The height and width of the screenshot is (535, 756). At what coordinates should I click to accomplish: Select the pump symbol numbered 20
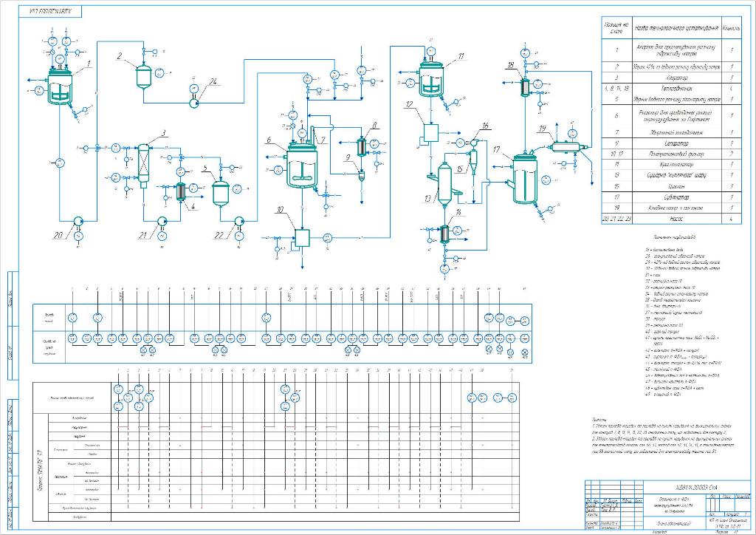pyautogui.click(x=77, y=222)
